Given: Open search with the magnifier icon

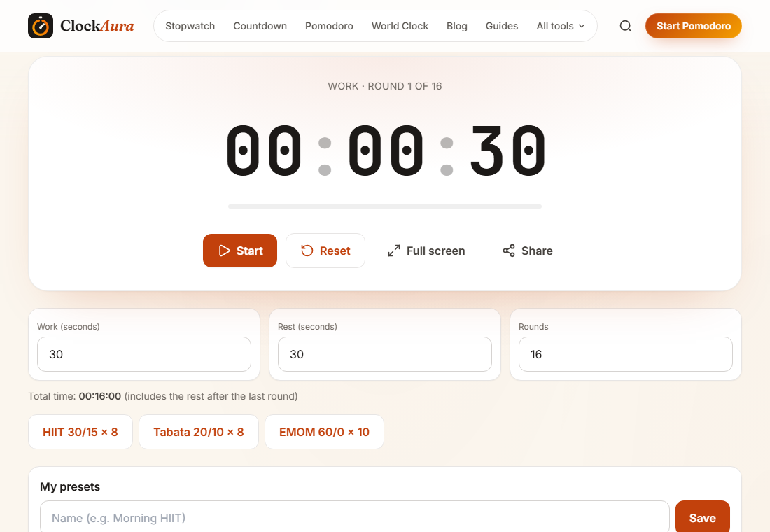Looking at the screenshot, I should [626, 26].
